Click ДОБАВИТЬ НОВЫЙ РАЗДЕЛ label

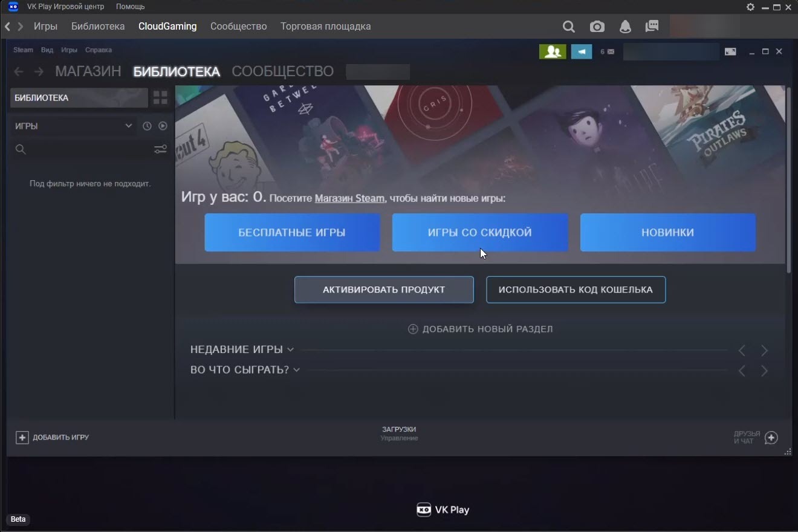coord(487,329)
